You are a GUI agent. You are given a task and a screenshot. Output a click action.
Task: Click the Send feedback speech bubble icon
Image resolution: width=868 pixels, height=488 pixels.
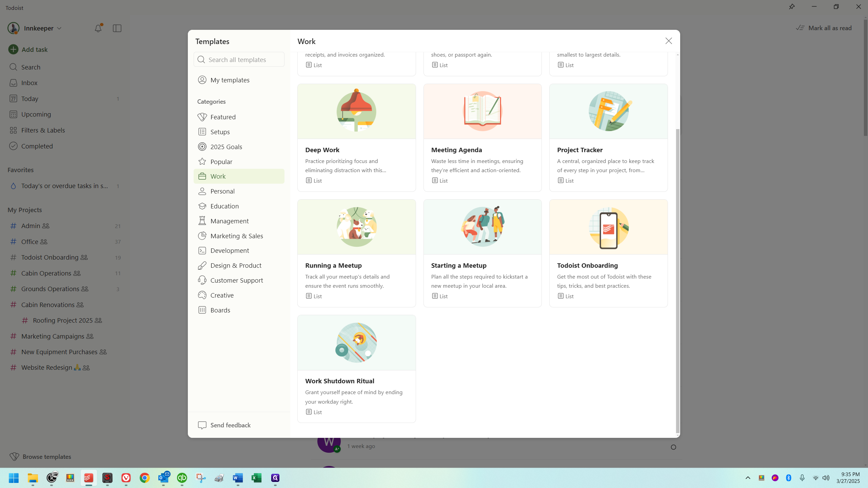coord(202,425)
